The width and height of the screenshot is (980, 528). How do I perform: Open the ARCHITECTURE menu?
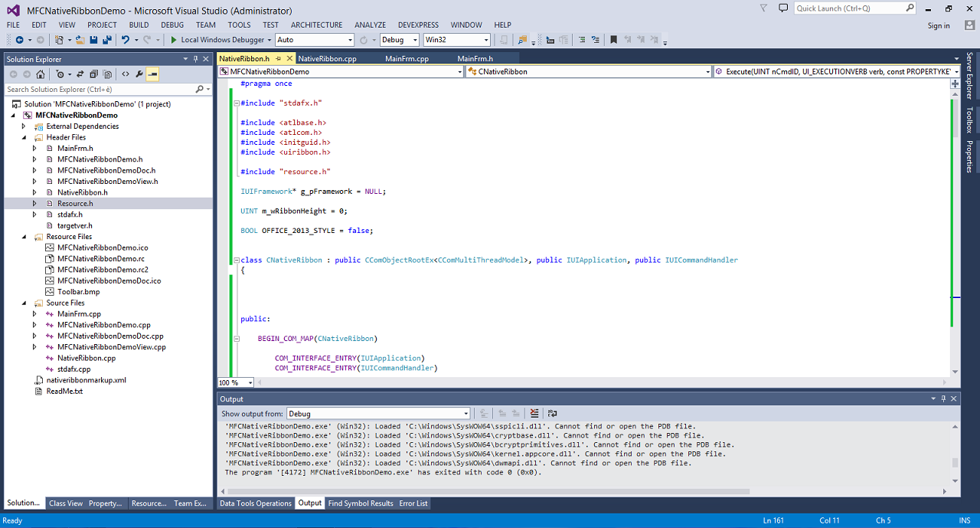tap(317, 25)
